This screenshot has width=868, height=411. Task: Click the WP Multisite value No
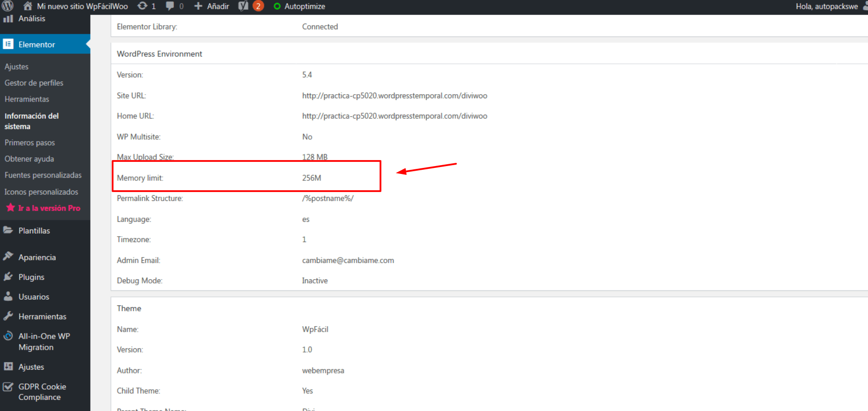coord(307,137)
